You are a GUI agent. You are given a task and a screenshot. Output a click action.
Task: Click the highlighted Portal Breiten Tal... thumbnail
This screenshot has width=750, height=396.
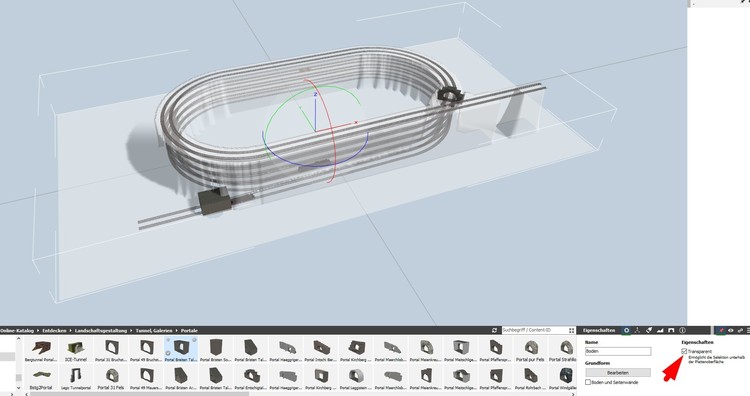(x=181, y=350)
